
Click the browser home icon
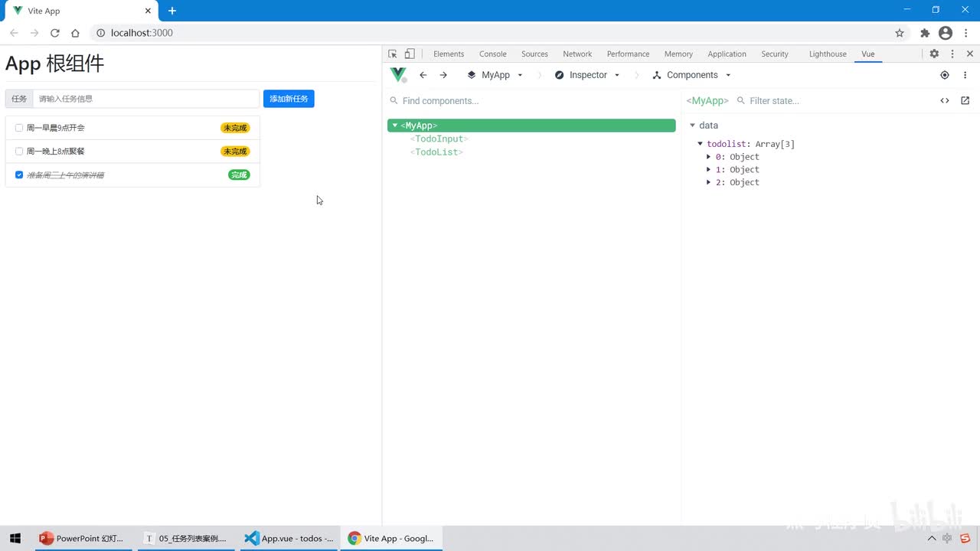click(x=75, y=33)
